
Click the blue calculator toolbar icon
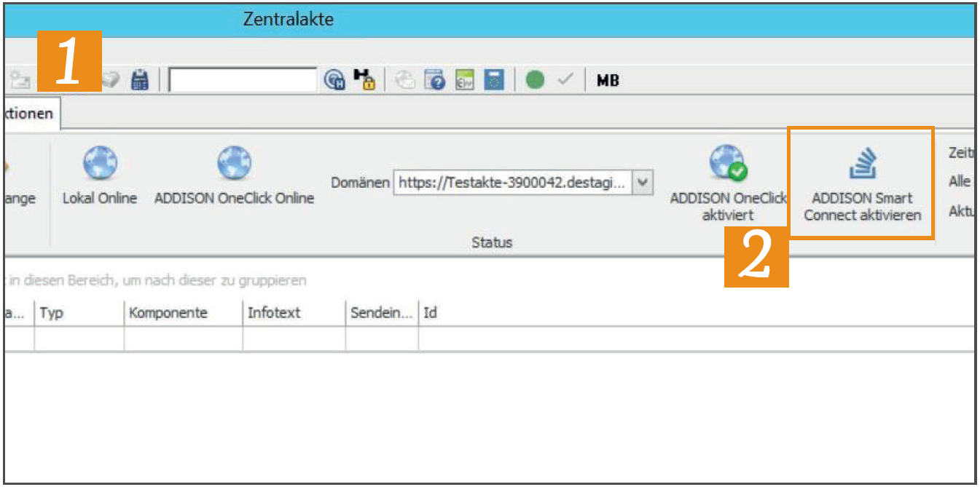139,80
